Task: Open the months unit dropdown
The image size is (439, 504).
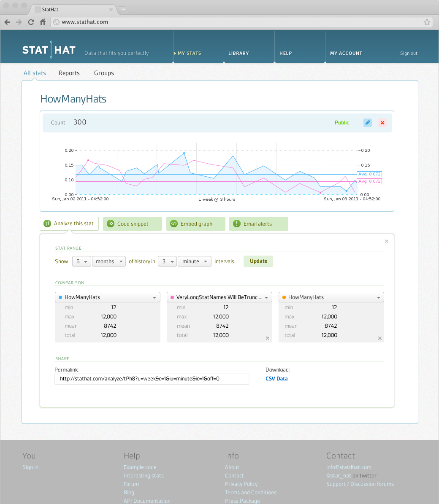Action: (108, 261)
